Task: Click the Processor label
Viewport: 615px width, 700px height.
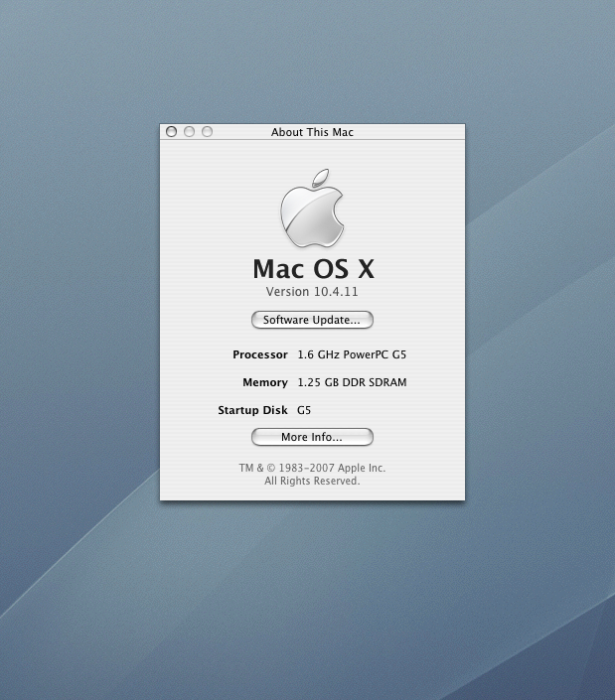Action: [260, 354]
